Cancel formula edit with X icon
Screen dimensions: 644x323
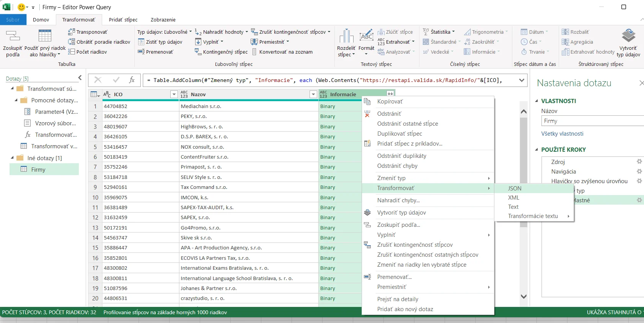pos(98,80)
